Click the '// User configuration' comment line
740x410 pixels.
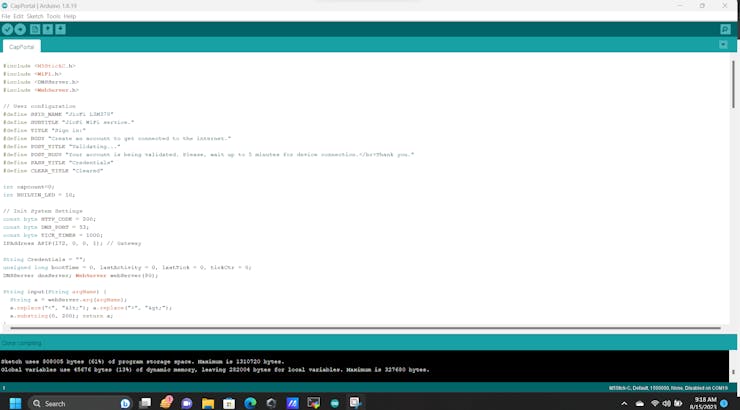tap(40, 106)
